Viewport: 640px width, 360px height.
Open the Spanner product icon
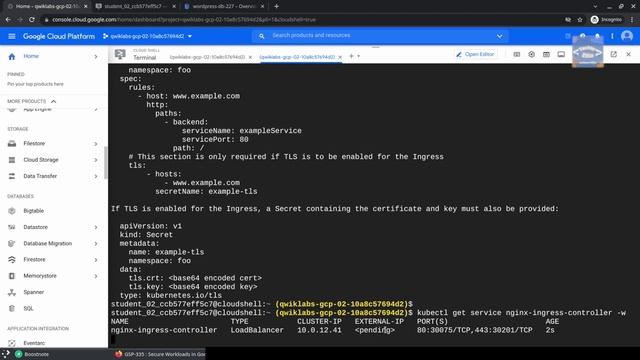tap(12, 292)
